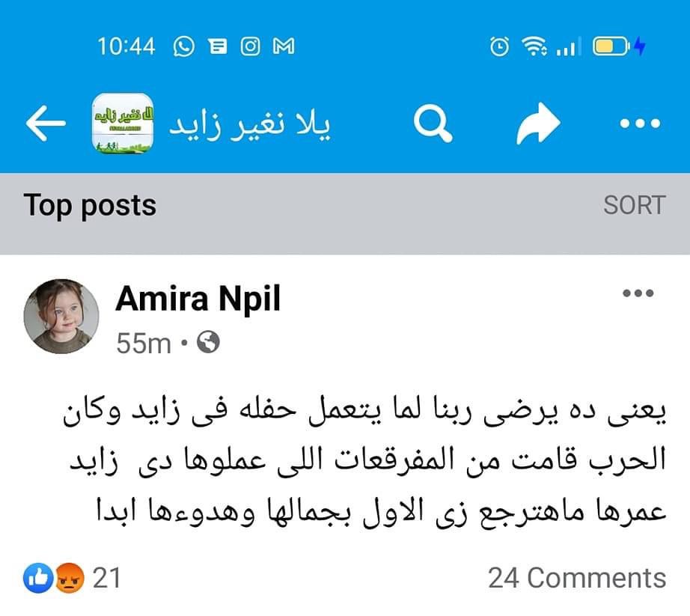Tap the angry reaction icon

[69, 578]
